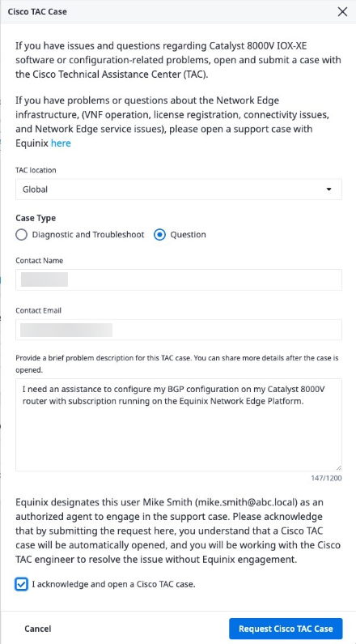Focus the Contact Email input field
This screenshot has width=356, height=644.
point(179,330)
